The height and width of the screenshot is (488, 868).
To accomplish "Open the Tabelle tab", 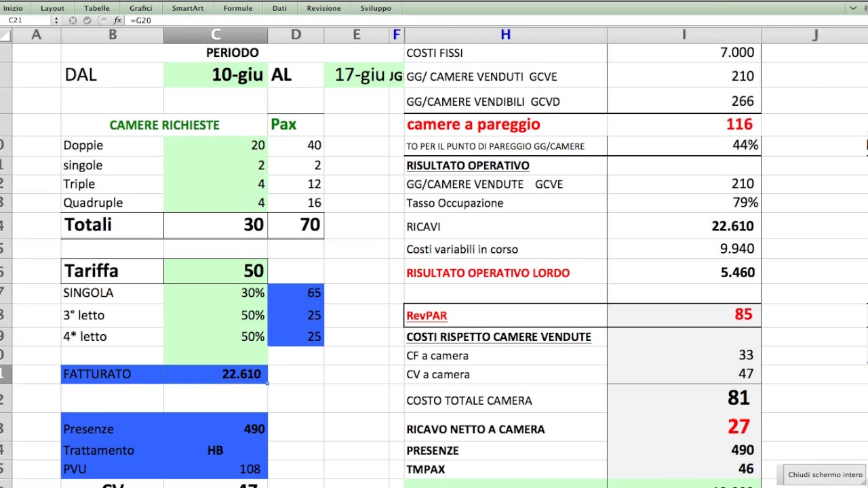I will (97, 8).
